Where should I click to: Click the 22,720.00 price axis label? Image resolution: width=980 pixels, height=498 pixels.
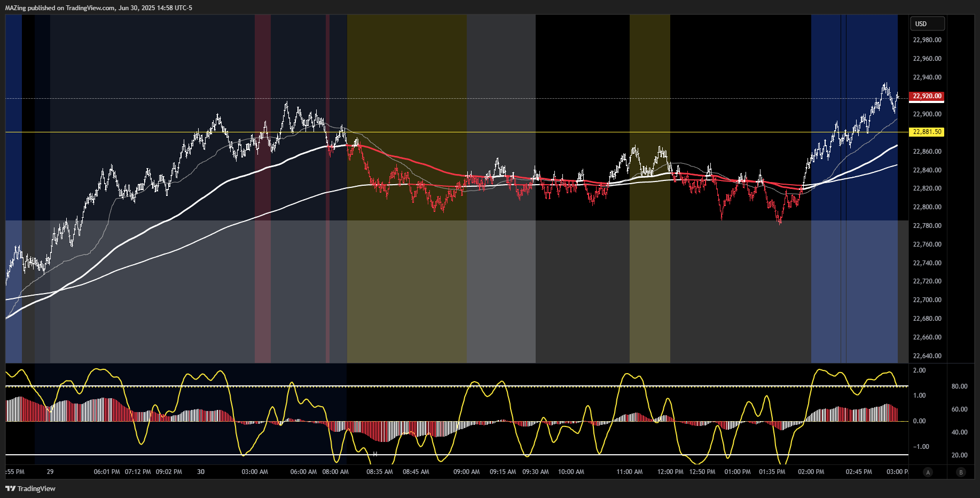click(x=927, y=281)
